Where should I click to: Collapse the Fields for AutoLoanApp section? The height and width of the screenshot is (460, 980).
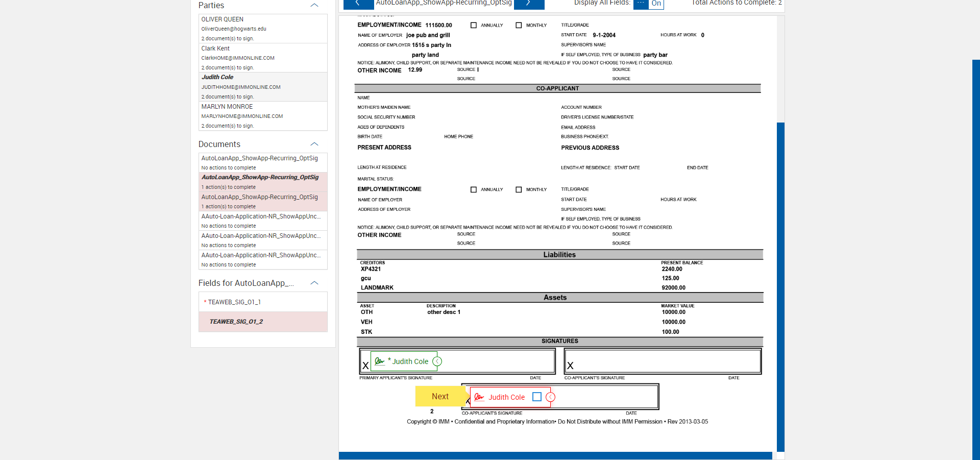point(314,283)
